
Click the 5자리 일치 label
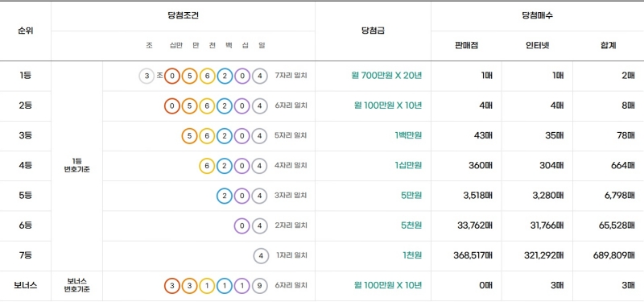pos(291,135)
